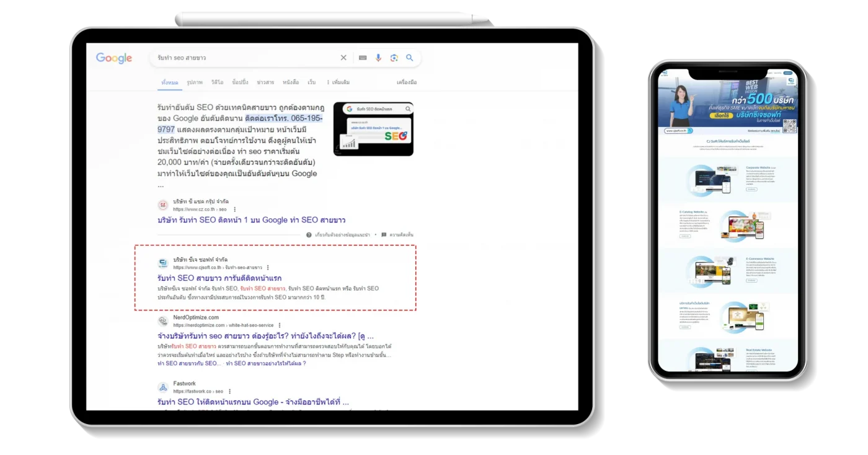Click the บริษัท ซีเจ ซอฟท์ จำกัด site name
The image size is (868, 455).
coord(200,260)
